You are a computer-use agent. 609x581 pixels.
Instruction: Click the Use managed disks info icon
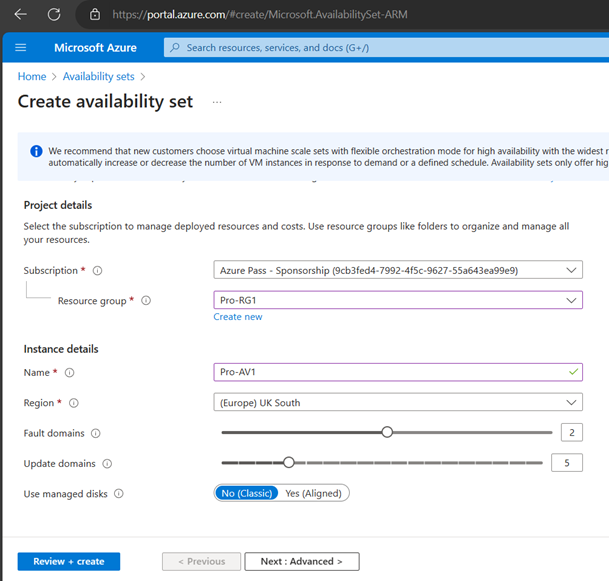click(x=119, y=494)
